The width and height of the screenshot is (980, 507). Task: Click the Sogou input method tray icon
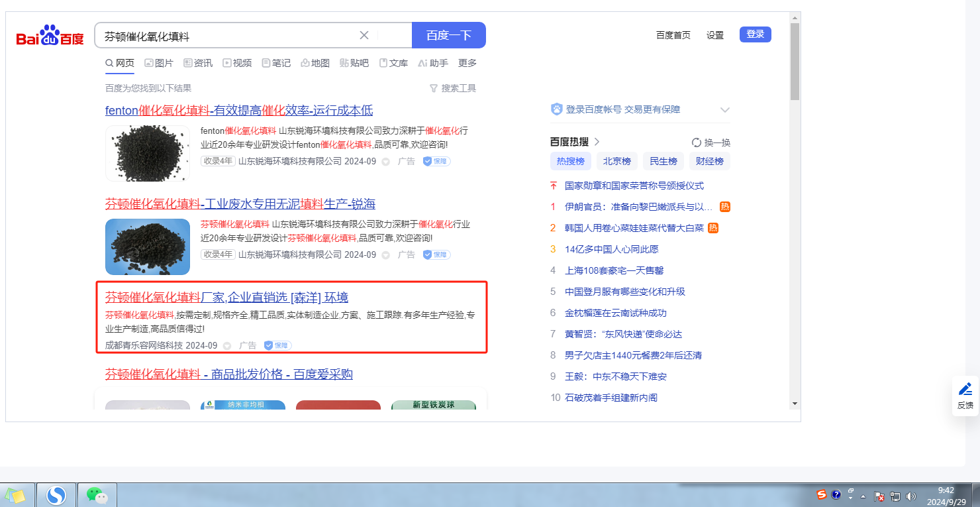[822, 494]
